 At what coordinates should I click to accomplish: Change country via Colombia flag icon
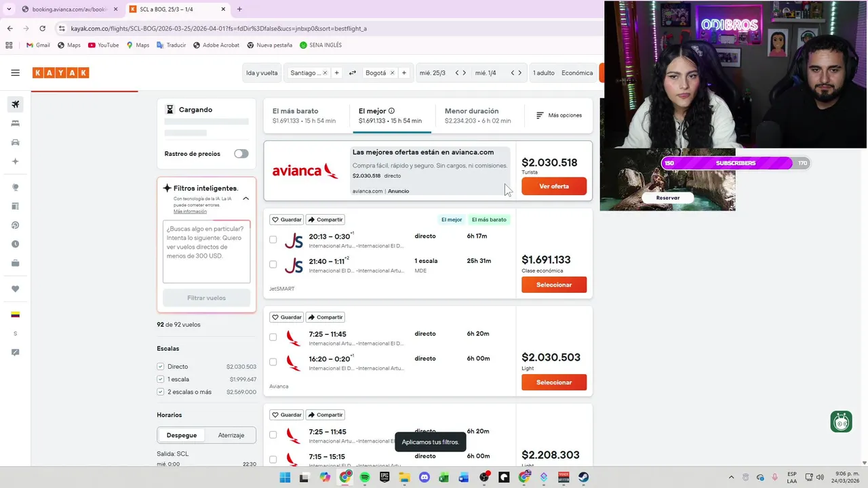click(15, 314)
